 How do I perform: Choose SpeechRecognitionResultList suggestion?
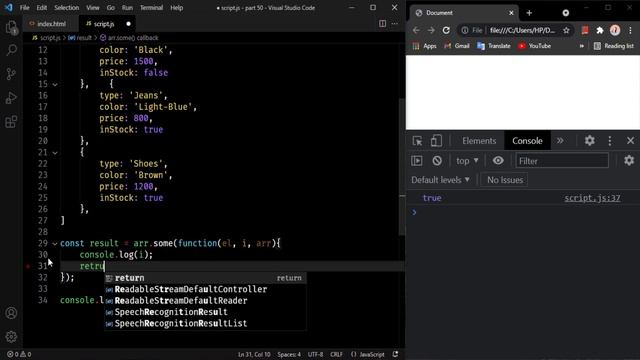coord(205,324)
